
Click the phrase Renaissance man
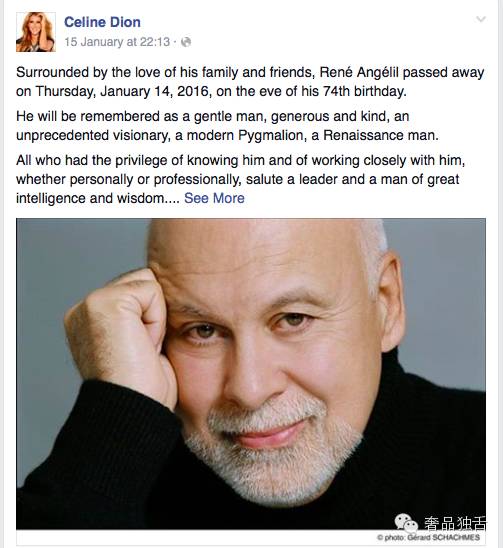pos(381,135)
